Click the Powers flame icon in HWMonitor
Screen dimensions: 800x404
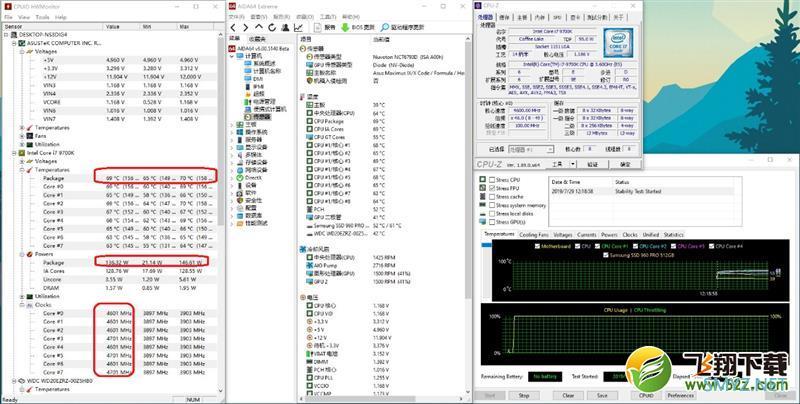pos(30,254)
